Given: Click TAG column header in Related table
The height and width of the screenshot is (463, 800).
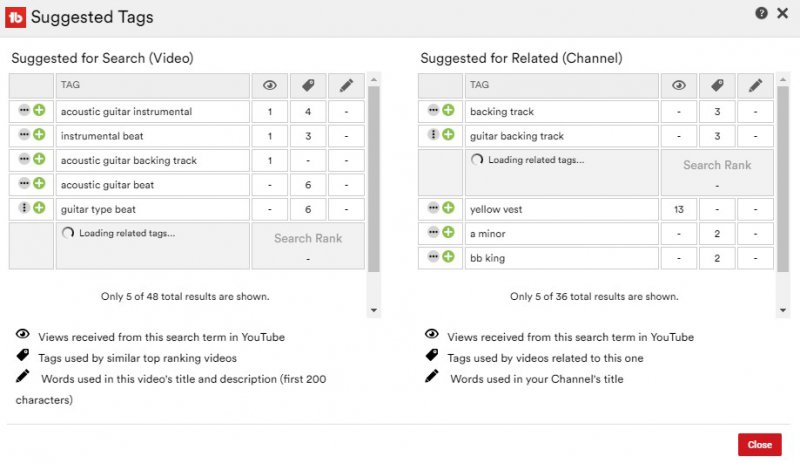Looking at the screenshot, I should [560, 86].
